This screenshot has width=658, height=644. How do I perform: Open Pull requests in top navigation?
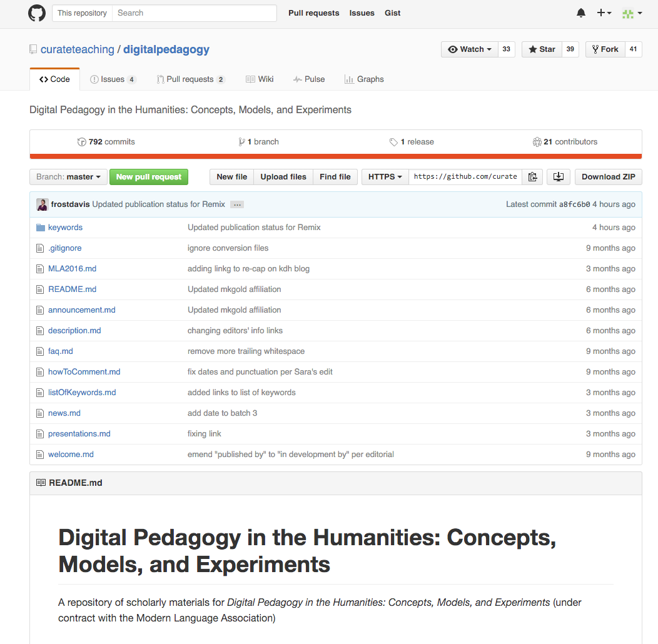point(313,13)
